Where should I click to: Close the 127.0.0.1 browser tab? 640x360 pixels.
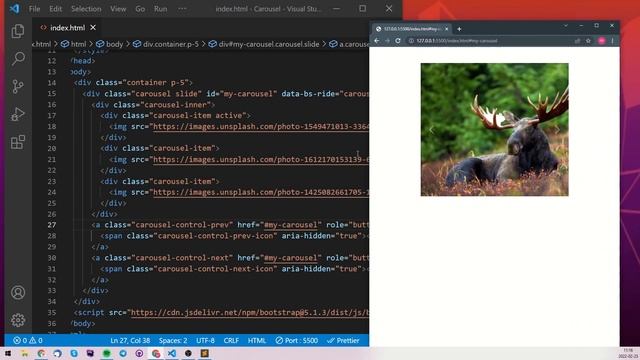pos(447,29)
